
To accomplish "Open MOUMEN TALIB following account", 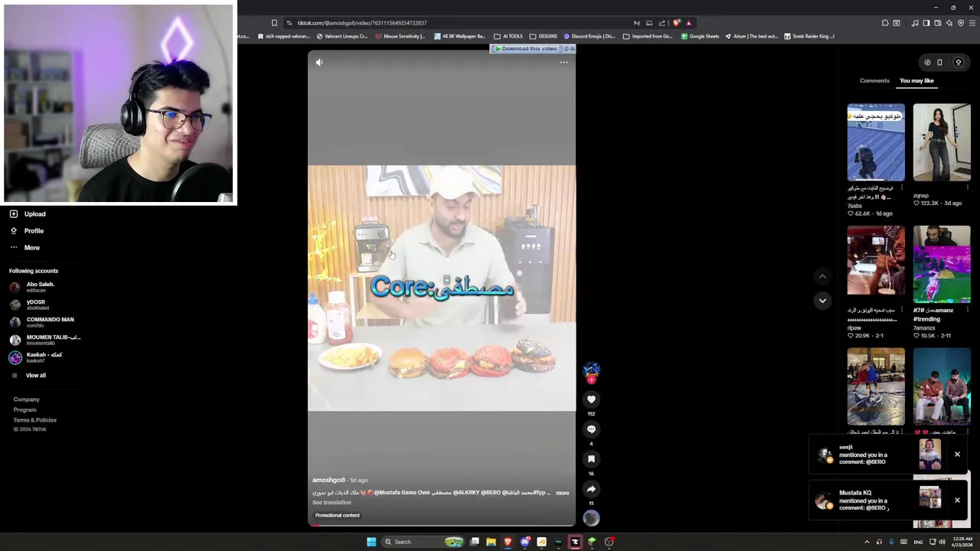I will 44,340.
